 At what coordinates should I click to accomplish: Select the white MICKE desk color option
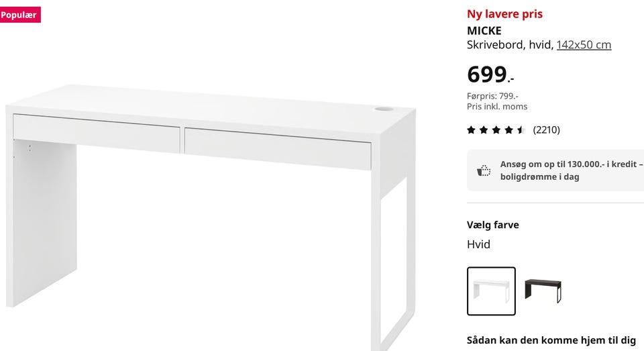tap(491, 291)
